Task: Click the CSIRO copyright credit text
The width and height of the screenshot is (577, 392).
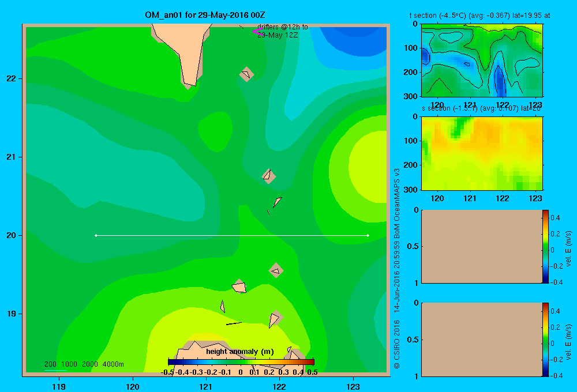Action: point(397,269)
